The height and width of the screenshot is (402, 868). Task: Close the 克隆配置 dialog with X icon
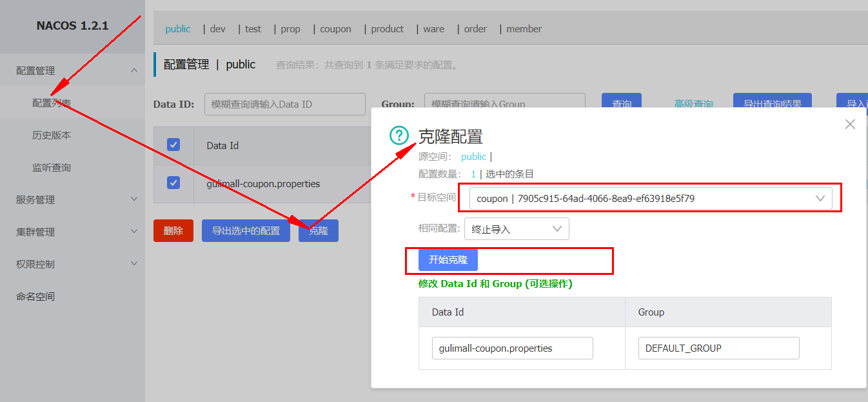tap(850, 125)
